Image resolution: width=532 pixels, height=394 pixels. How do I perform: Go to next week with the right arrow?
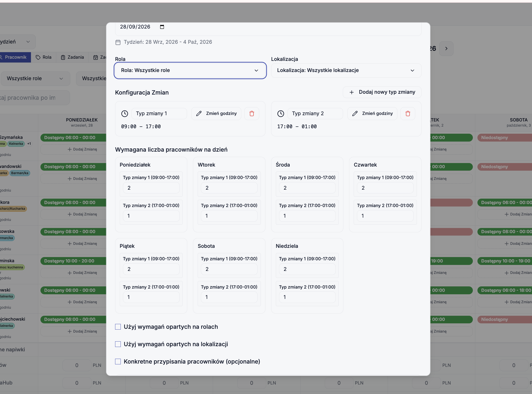tap(446, 49)
